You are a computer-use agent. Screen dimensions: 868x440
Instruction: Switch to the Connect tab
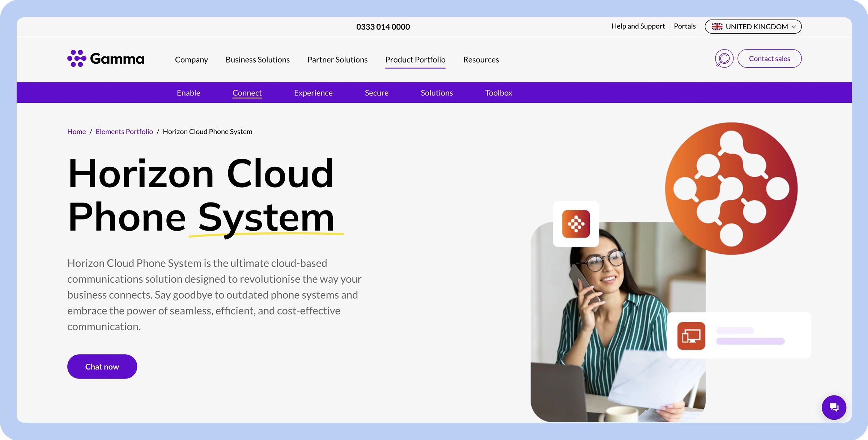(247, 93)
